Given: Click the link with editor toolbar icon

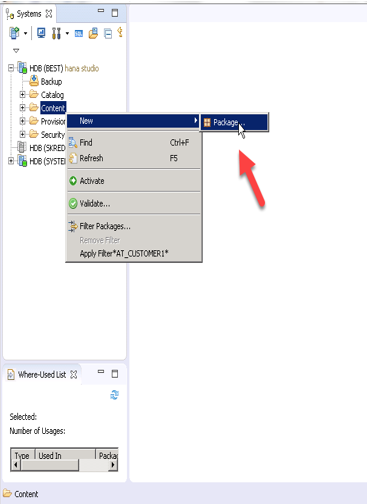Looking at the screenshot, I should pos(120,33).
